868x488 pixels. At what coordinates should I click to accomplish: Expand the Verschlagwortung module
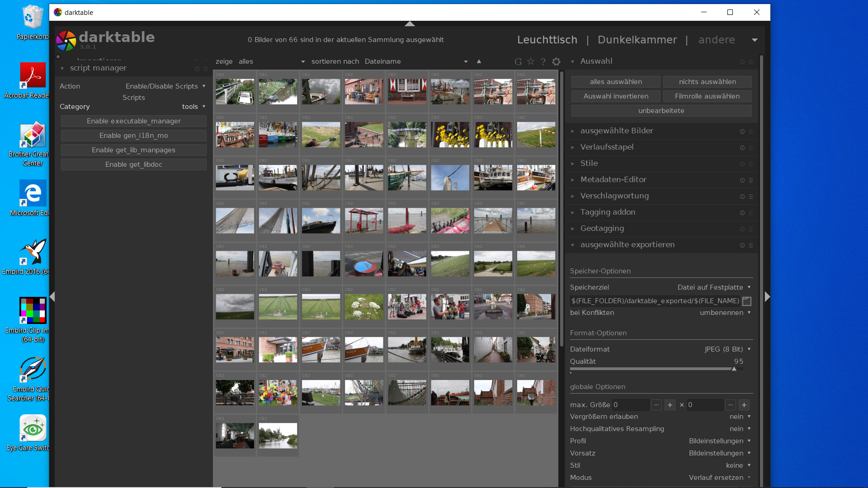pos(614,196)
